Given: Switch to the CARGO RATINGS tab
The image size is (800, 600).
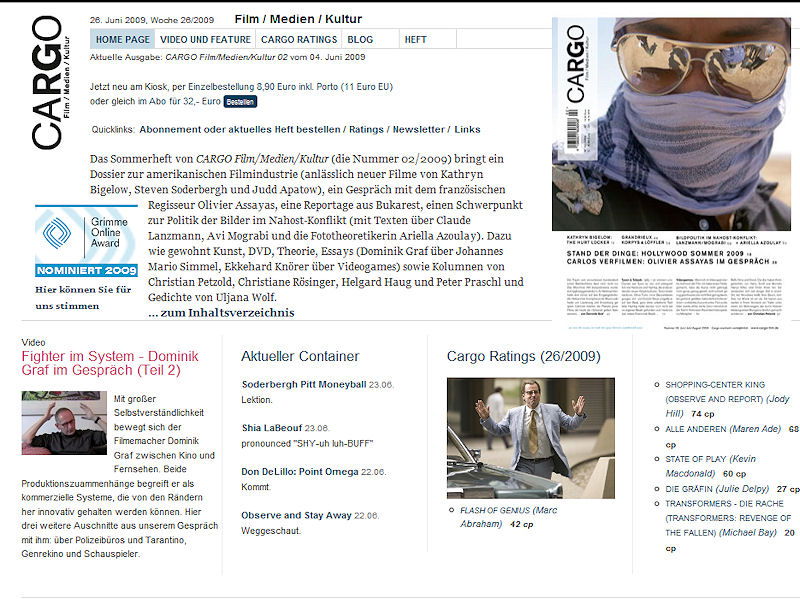Looking at the screenshot, I should click(299, 39).
